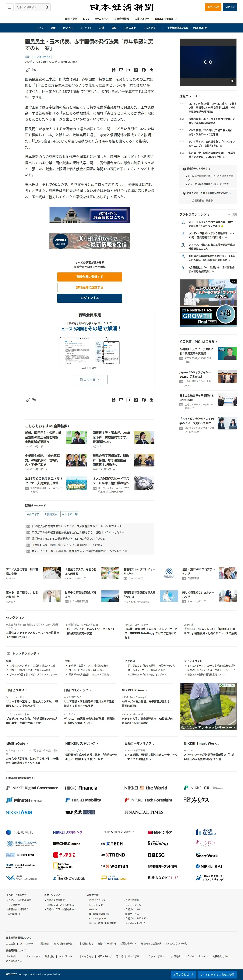Click the 無料会員に登録する button
This screenshot has height=980, width=243.
pyautogui.click(x=90, y=288)
